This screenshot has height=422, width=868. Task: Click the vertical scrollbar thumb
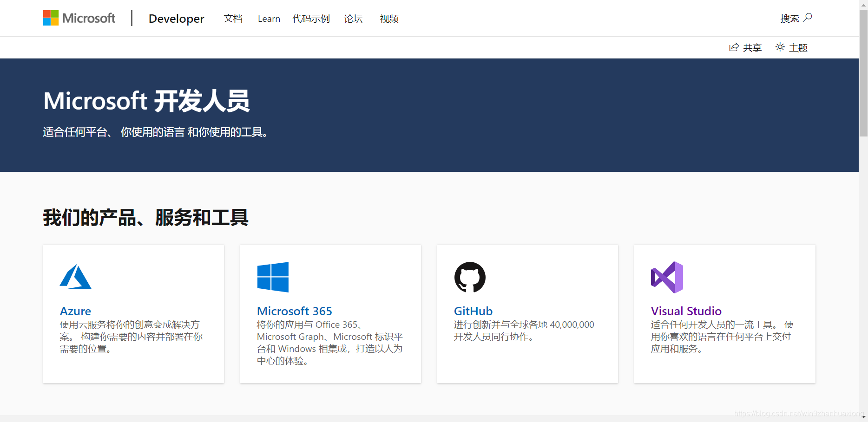pyautogui.click(x=863, y=73)
